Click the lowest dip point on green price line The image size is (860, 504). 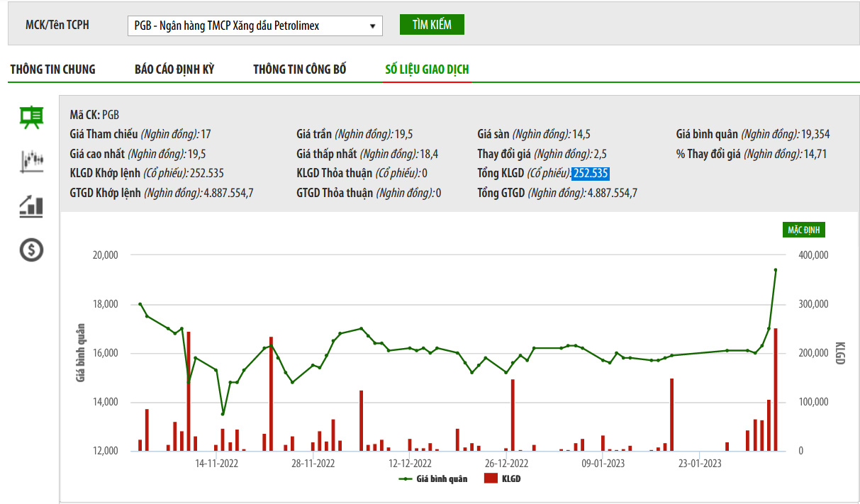(x=223, y=414)
